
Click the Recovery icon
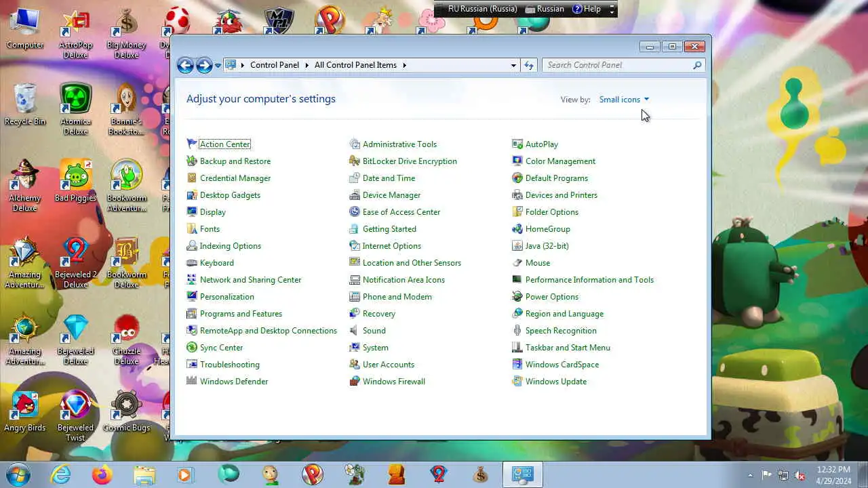(355, 313)
